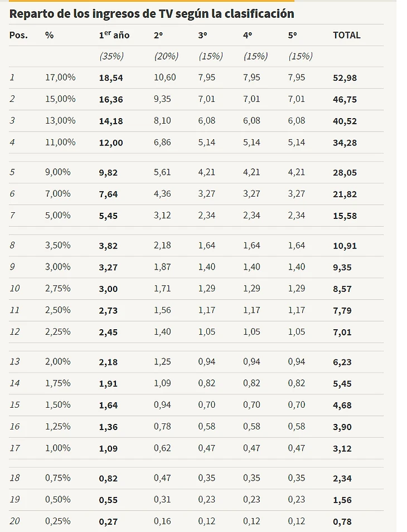Select second-year value 10,60 in row 1
The width and height of the screenshot is (407, 532).
165,77
